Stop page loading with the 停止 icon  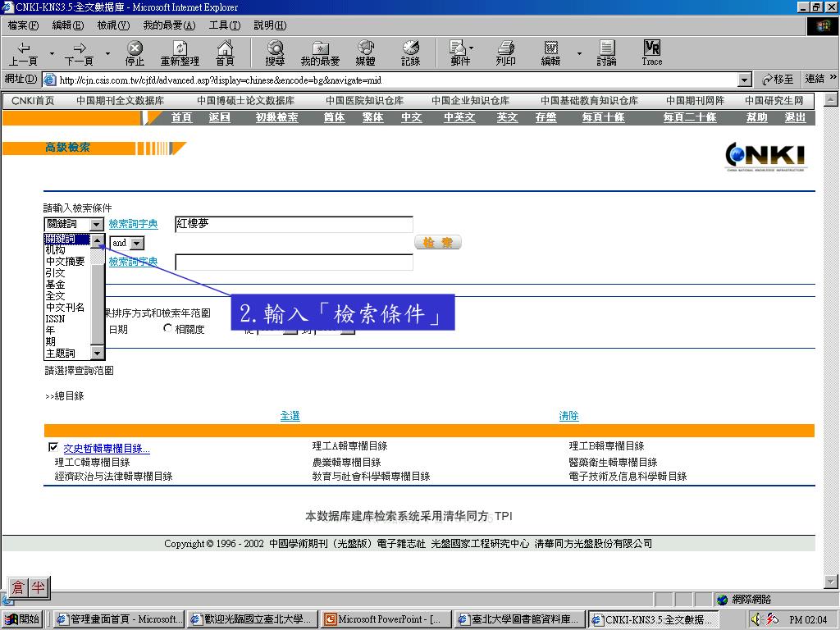tap(135, 53)
